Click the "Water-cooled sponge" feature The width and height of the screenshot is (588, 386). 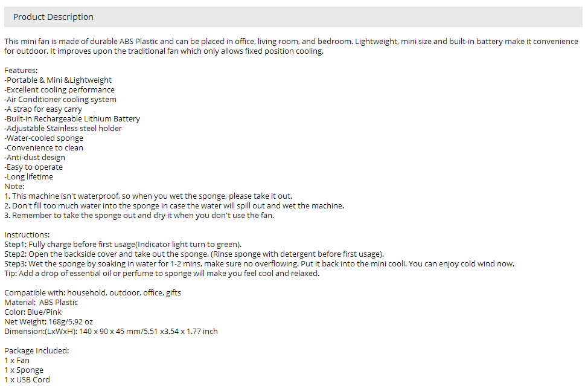pyautogui.click(x=43, y=138)
